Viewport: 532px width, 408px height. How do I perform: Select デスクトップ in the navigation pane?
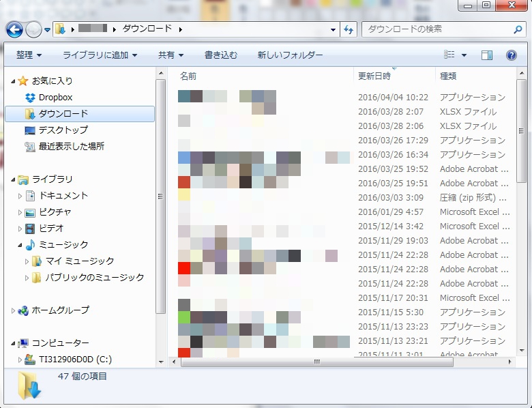pos(63,130)
